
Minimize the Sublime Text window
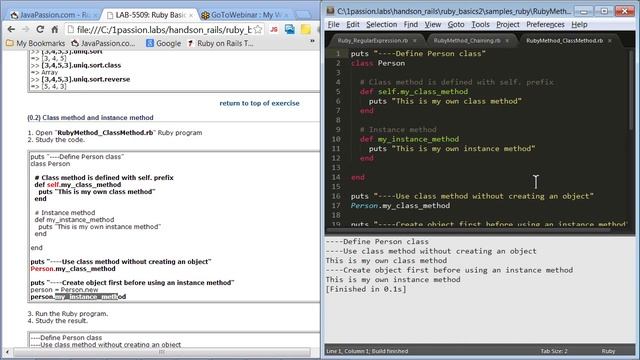pos(584,11)
